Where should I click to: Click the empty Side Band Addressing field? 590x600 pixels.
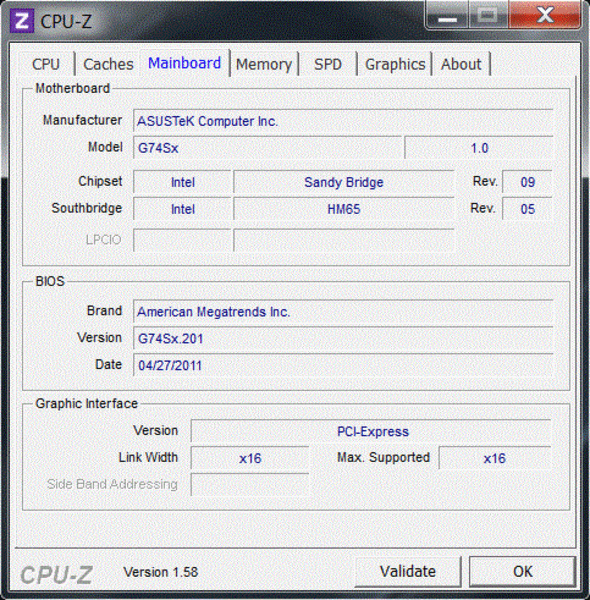click(250, 484)
